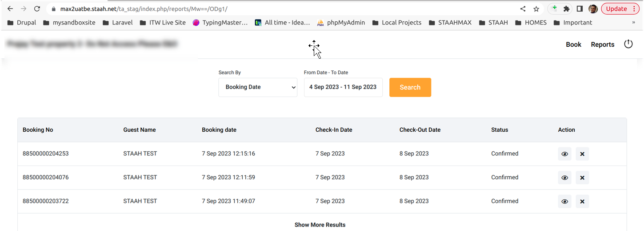Click the From Date - To Date field
The image size is (644, 231).
[x=343, y=87]
